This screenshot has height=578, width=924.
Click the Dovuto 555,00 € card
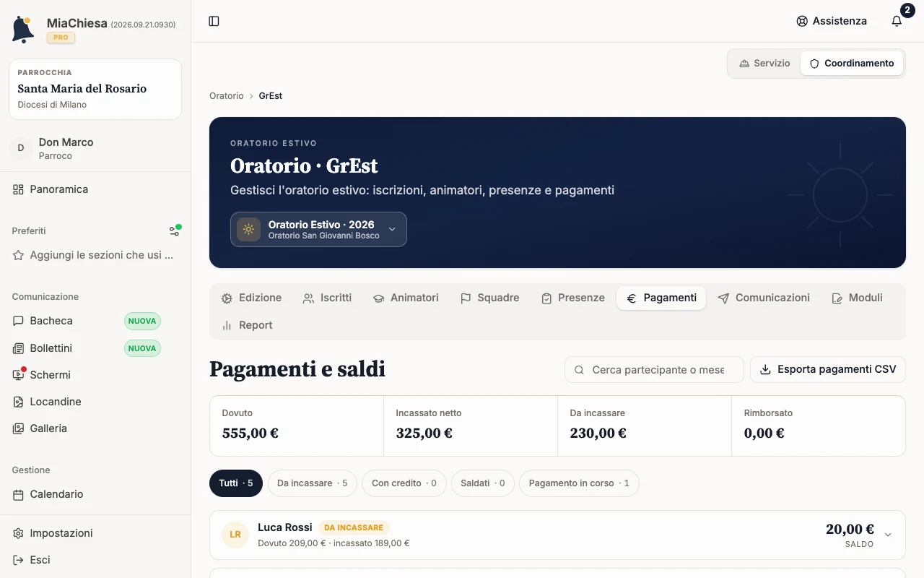tap(297, 426)
